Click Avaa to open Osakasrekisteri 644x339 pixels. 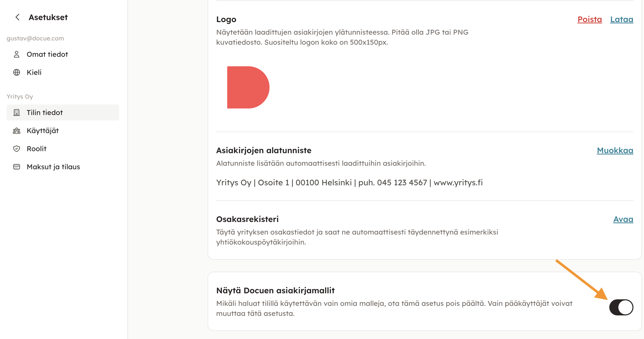623,219
